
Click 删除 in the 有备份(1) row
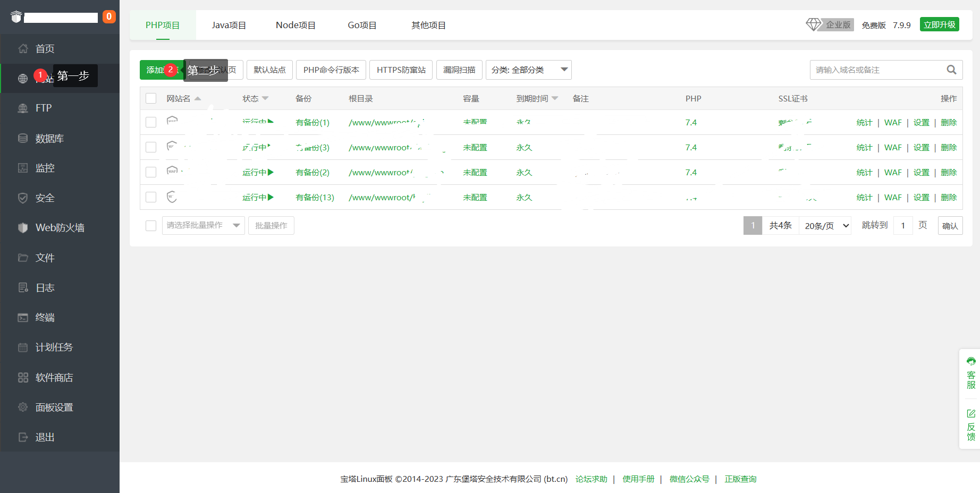coord(949,122)
